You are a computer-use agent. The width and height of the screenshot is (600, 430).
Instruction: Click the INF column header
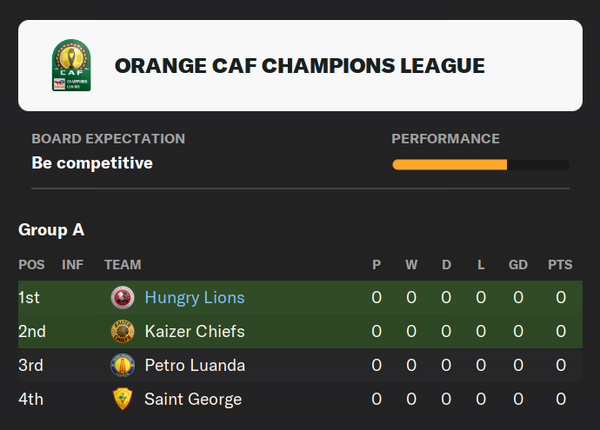click(x=73, y=265)
